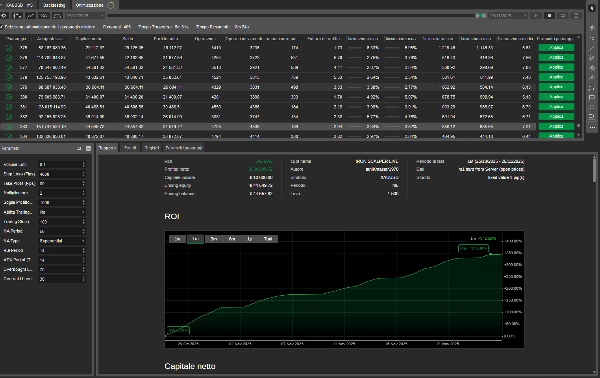Select the 1y range on ROI chart
This screenshot has width=600, height=378.
(249, 239)
